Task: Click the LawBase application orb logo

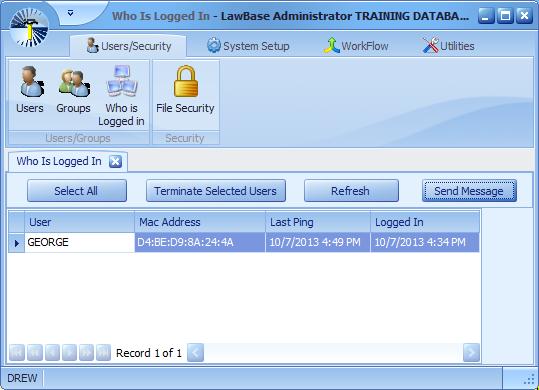Action: coord(29,27)
